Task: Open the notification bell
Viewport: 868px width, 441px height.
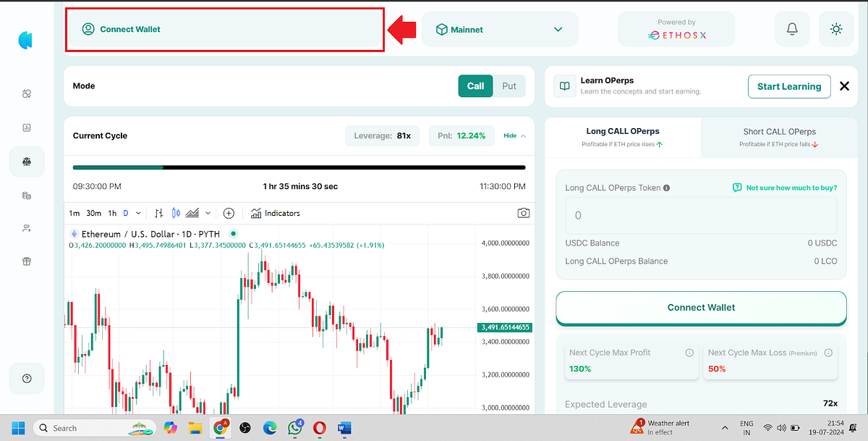Action: (x=792, y=29)
